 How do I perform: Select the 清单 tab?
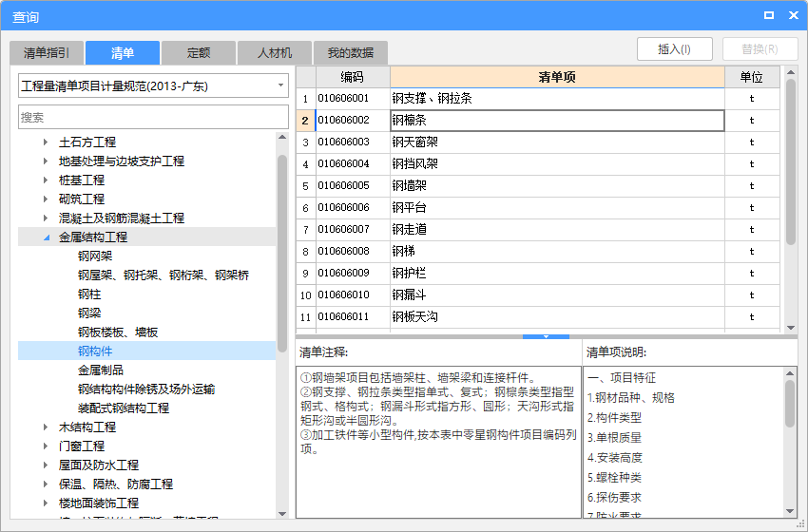click(122, 52)
